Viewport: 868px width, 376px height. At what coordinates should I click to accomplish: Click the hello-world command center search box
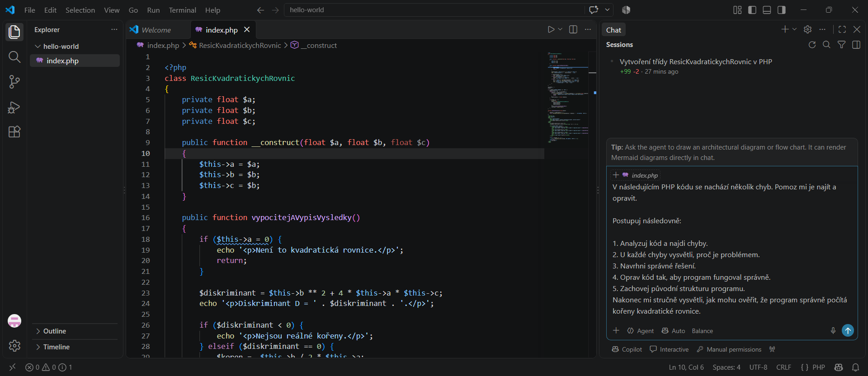(434, 10)
